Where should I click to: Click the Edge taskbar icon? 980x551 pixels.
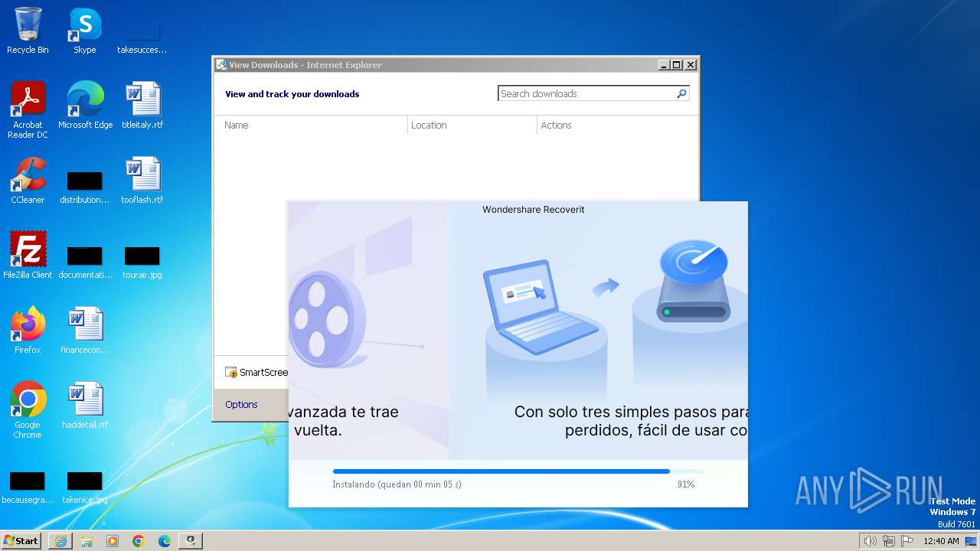(x=165, y=541)
